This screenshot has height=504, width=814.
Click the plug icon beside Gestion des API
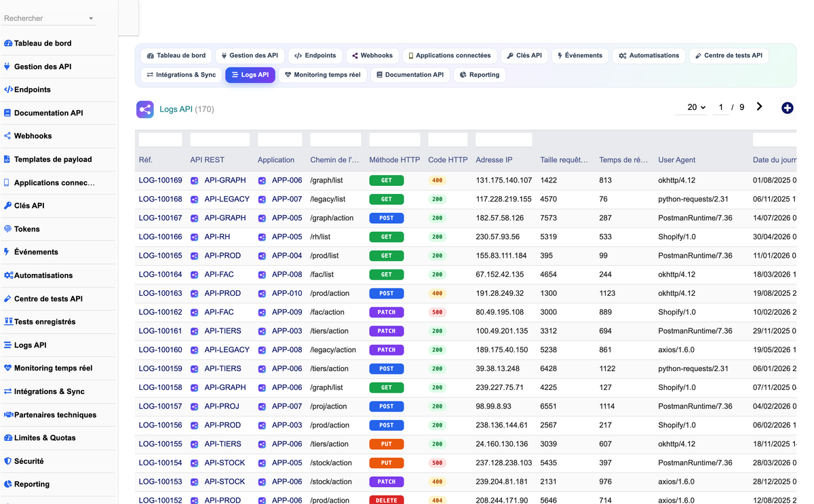[7, 66]
